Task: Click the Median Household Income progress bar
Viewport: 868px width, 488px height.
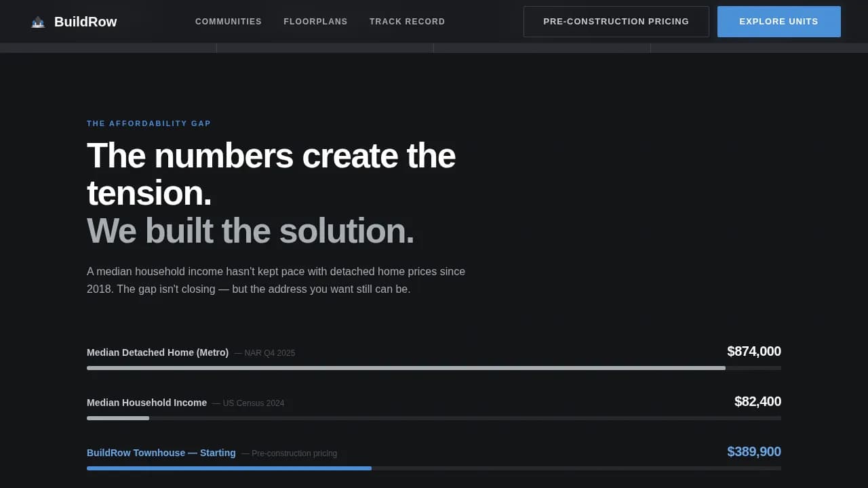Action: 434,418
